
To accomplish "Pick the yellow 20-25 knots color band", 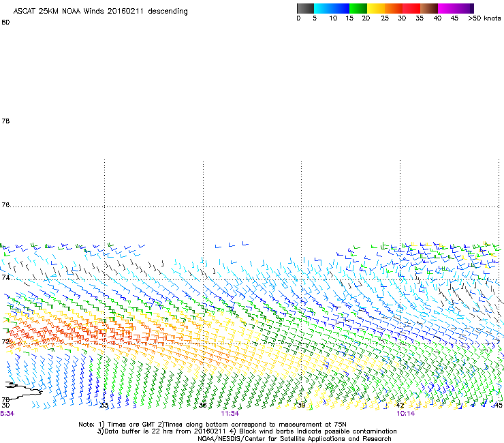I will pos(376,8).
